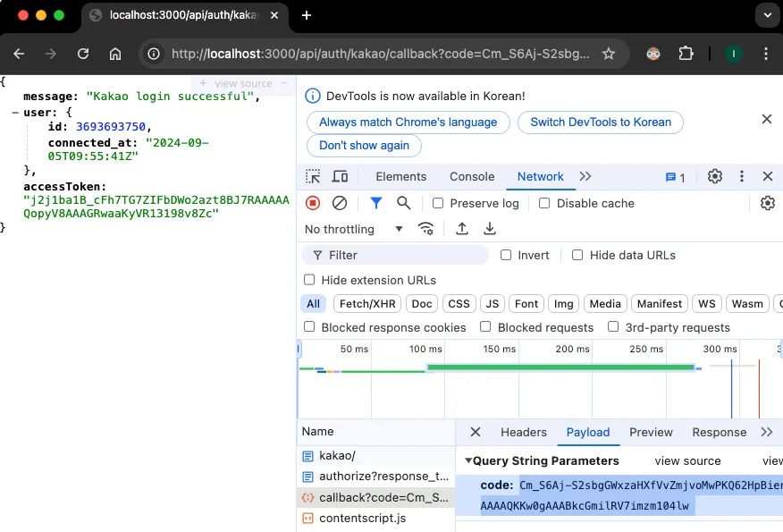Collapse the Query String Parameters section
This screenshot has width=783, height=532.
pyautogui.click(x=468, y=461)
